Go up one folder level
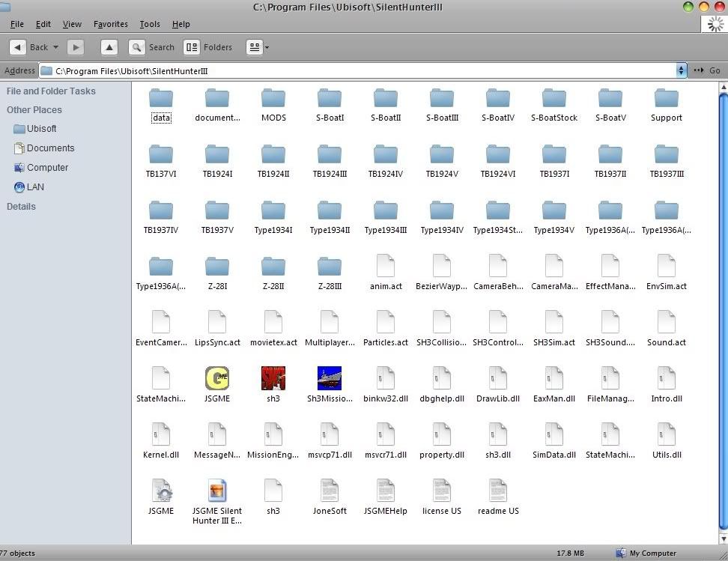Screen dimensions: 728x561 pyautogui.click(x=109, y=47)
